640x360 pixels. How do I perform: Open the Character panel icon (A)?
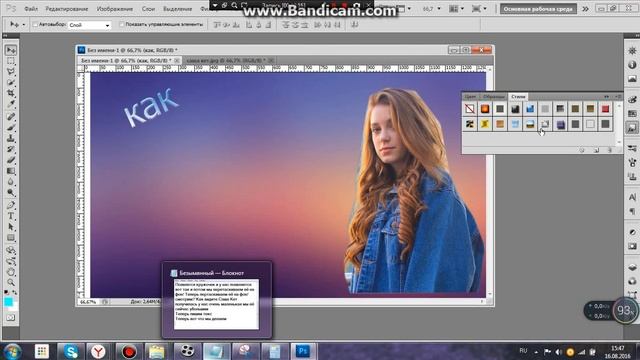coord(632,198)
